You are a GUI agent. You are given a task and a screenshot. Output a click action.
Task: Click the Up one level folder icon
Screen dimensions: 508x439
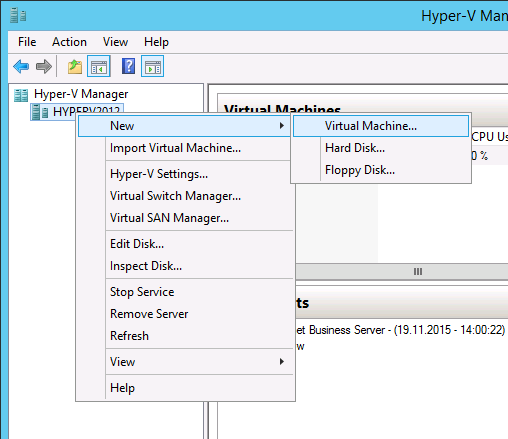coord(75,66)
